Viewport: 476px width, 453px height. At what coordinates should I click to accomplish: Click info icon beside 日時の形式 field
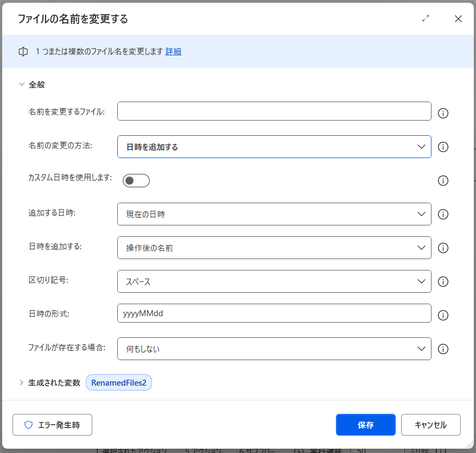click(x=443, y=316)
